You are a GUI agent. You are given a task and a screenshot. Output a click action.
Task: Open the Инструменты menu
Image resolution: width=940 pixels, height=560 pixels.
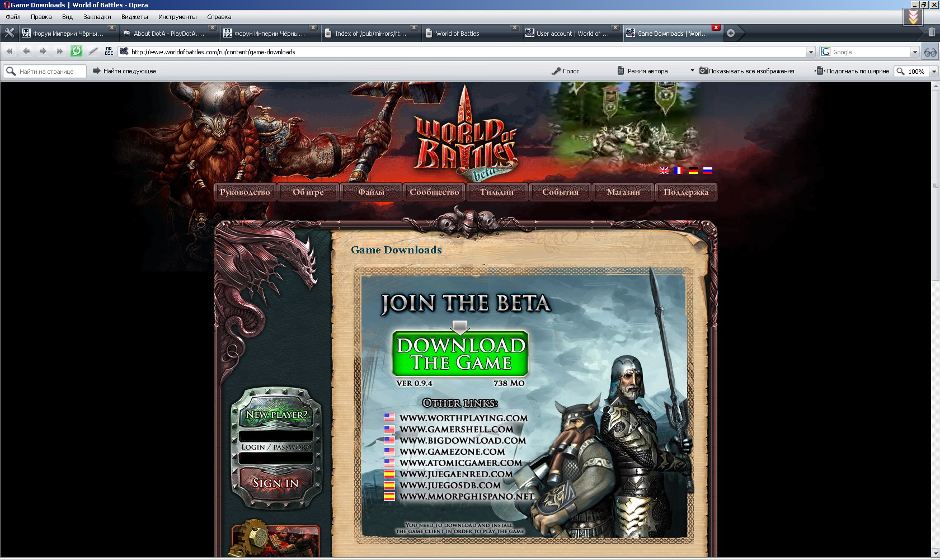coord(177,17)
